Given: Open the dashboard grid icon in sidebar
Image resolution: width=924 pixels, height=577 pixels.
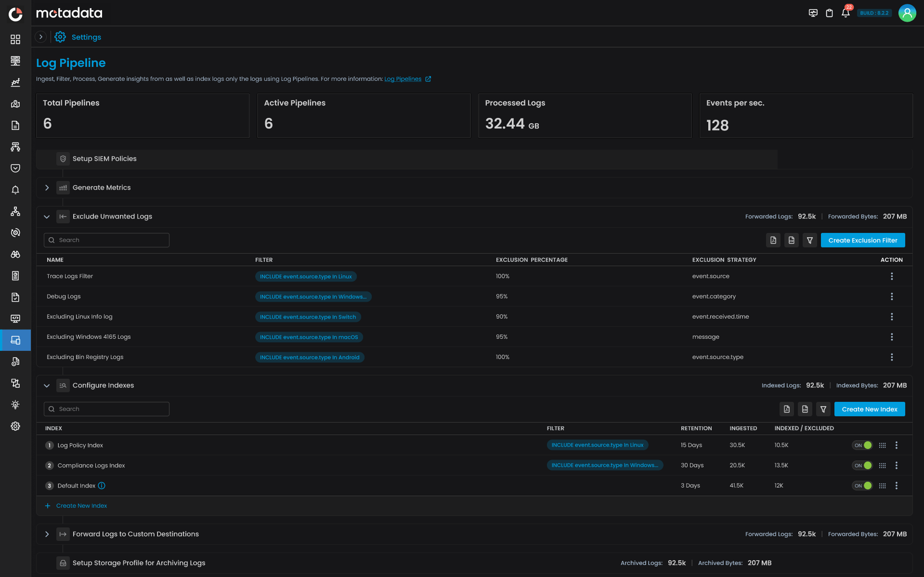Looking at the screenshot, I should (x=15, y=39).
